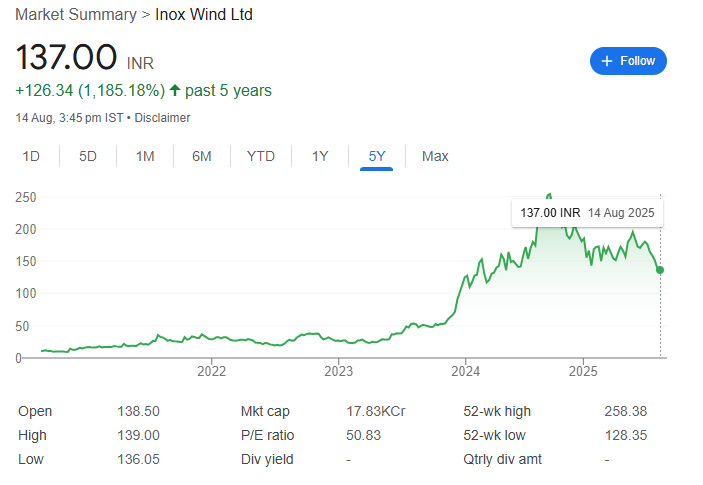The width and height of the screenshot is (703, 485).
Task: Open the Disclaimer link
Action: click(x=162, y=118)
